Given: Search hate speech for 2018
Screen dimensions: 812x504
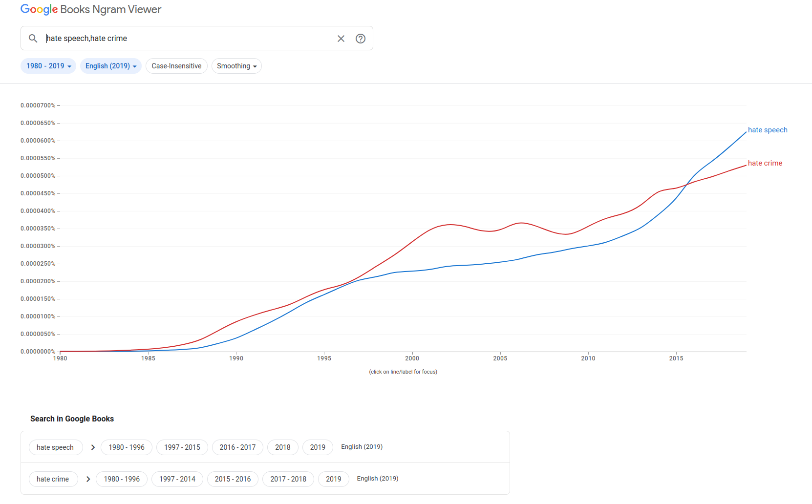Looking at the screenshot, I should point(283,447).
